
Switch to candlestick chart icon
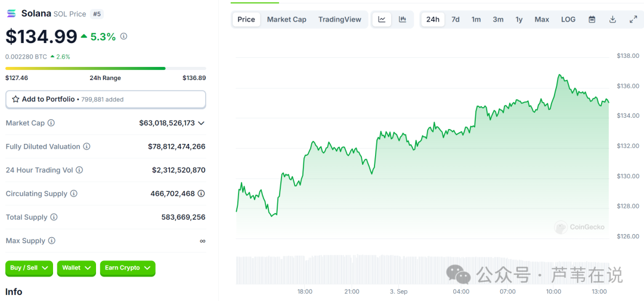(402, 20)
